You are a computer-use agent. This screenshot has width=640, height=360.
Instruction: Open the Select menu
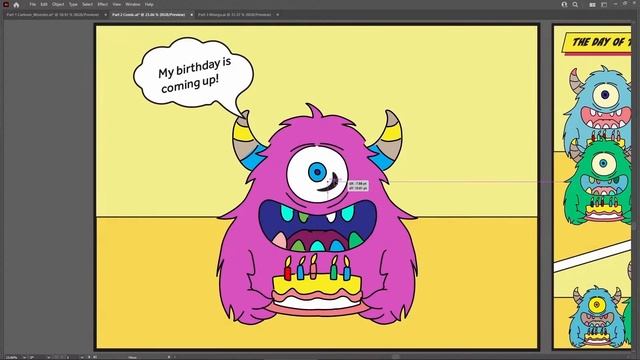pos(87,4)
